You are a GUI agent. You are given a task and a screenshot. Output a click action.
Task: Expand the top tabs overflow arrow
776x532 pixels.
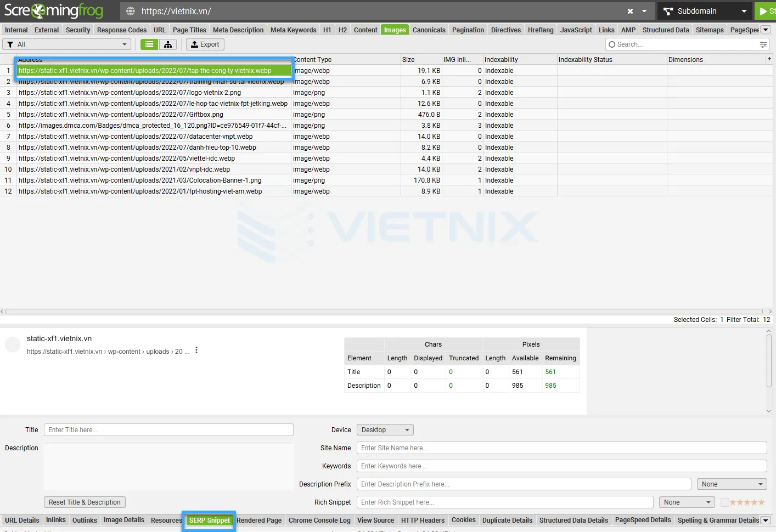766,30
